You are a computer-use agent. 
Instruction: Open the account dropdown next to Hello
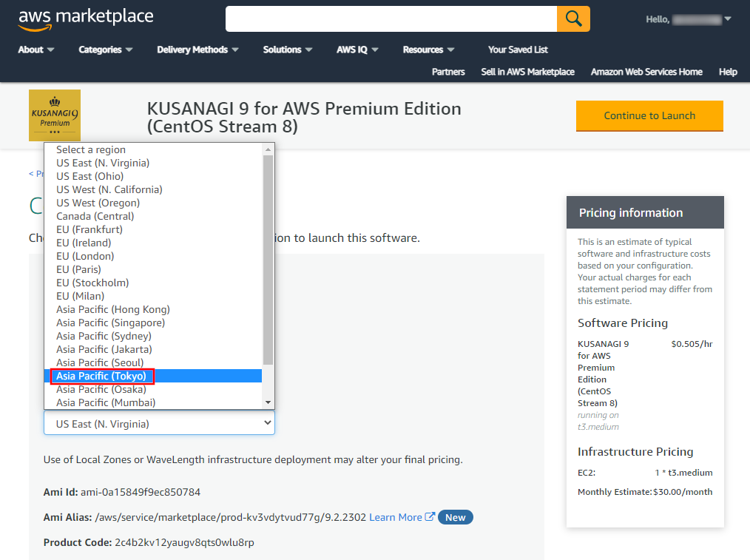click(727, 19)
